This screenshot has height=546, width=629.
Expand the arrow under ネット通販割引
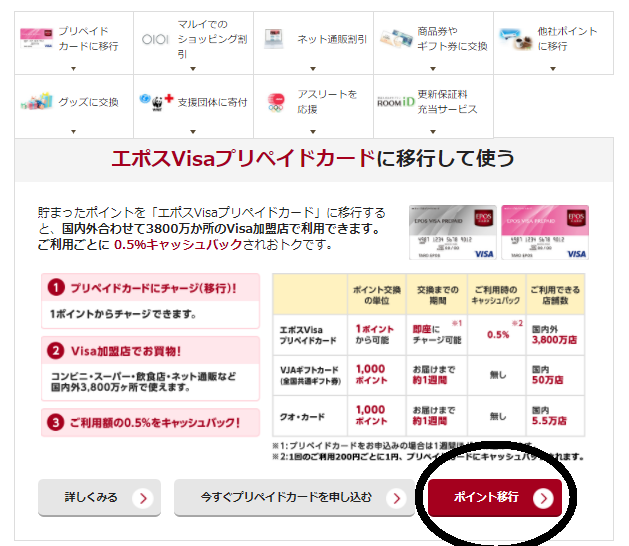pyautogui.click(x=313, y=69)
